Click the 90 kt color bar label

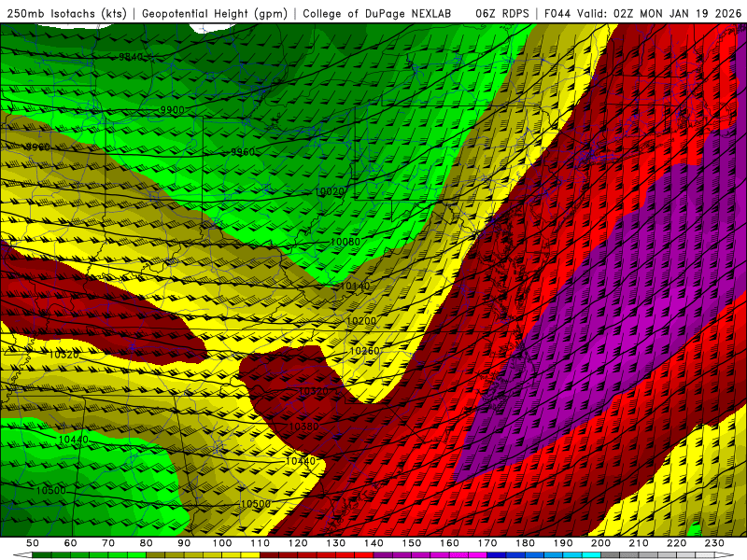click(184, 543)
